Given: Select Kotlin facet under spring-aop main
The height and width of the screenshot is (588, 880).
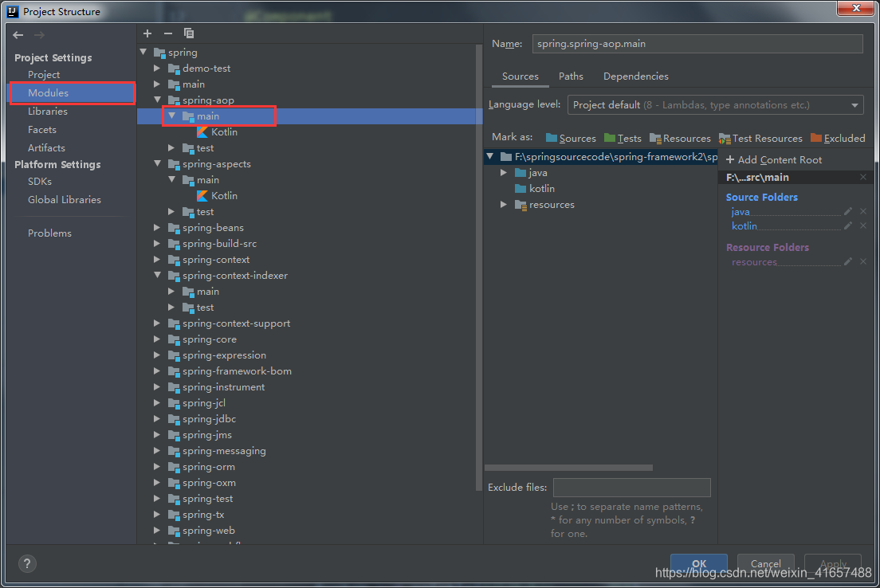Looking at the screenshot, I should (x=217, y=131).
